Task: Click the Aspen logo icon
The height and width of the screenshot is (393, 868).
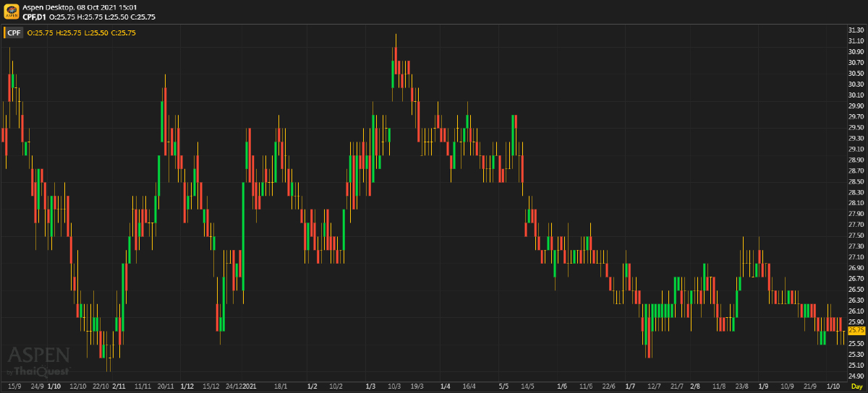Action: tap(12, 12)
